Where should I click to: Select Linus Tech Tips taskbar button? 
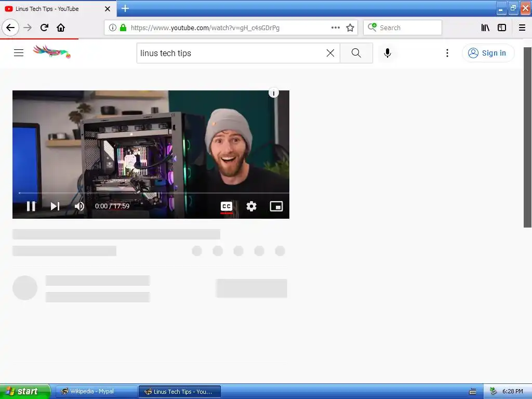pos(180,392)
